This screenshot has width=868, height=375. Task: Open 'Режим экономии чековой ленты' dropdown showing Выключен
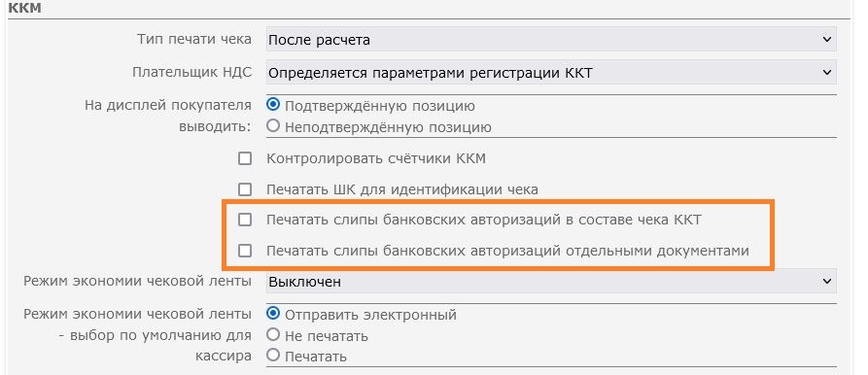tap(551, 282)
